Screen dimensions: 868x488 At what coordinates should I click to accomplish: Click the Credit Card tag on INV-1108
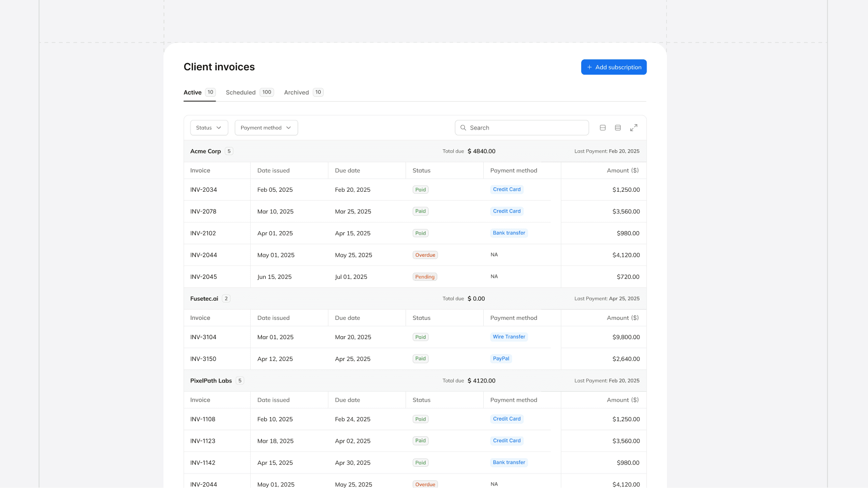[507, 419]
